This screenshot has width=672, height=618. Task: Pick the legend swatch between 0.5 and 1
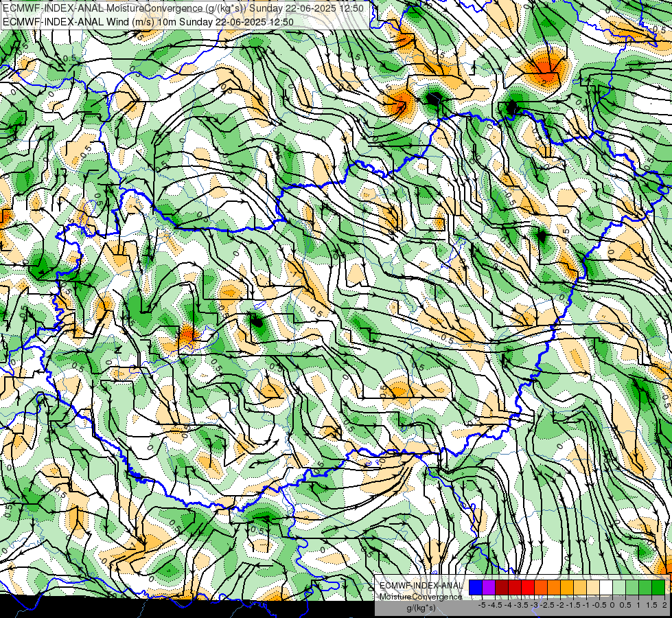632,587
